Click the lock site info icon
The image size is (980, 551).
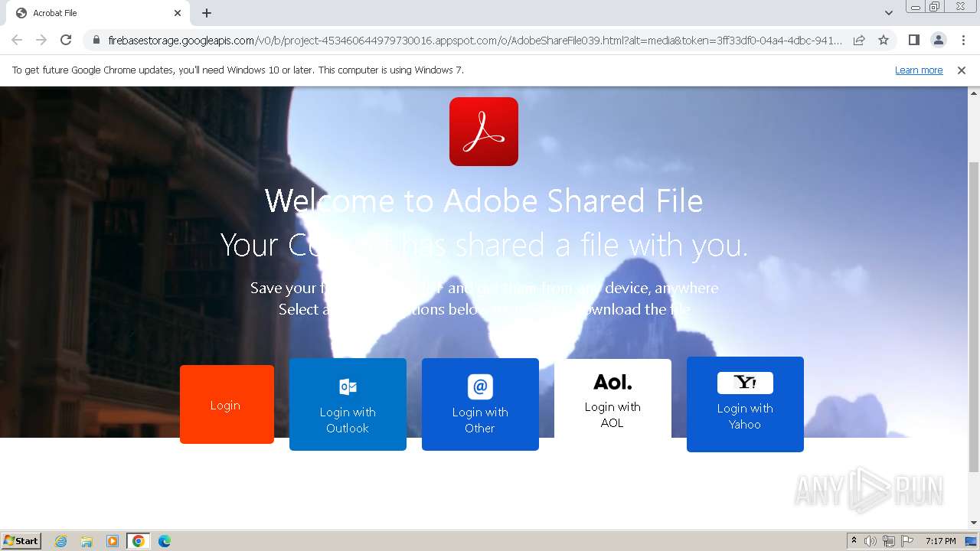click(x=96, y=40)
